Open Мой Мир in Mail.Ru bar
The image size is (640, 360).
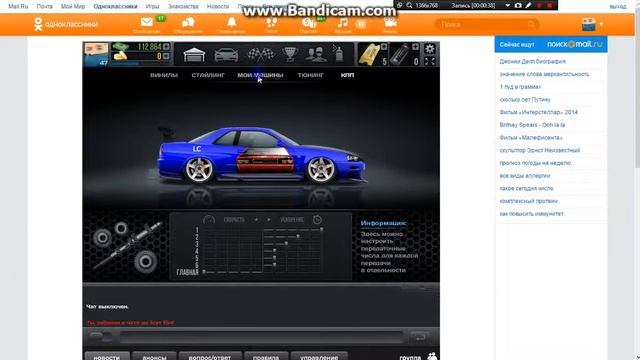coord(73,7)
